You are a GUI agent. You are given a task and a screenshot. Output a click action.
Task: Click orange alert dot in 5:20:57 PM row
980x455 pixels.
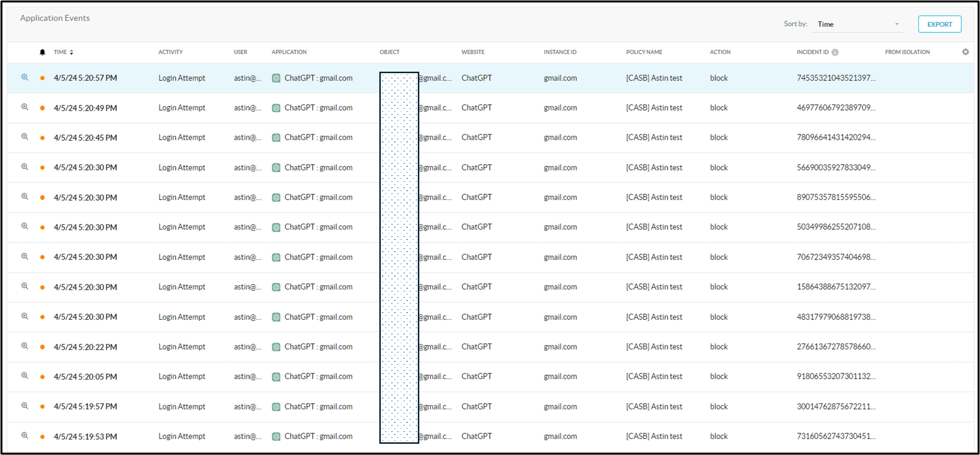[42, 78]
